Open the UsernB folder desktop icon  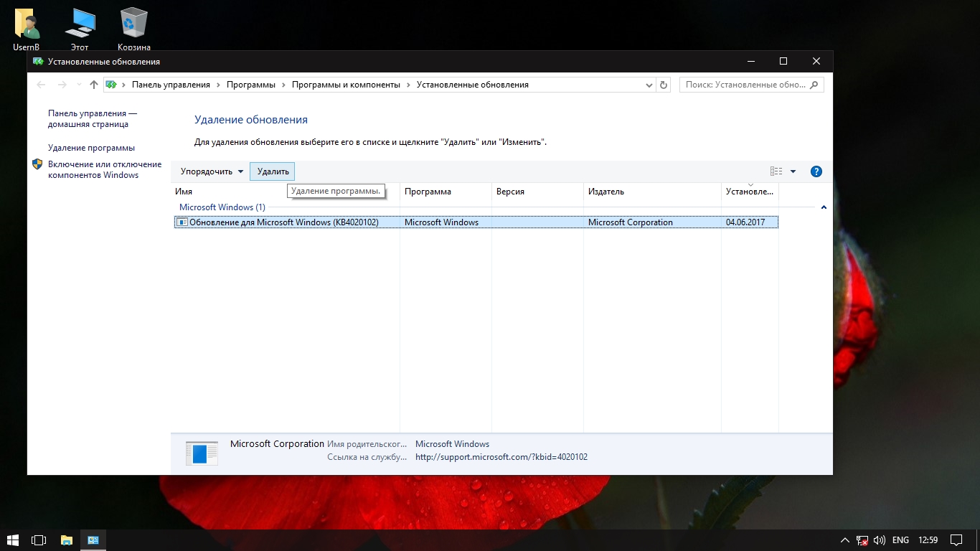27,29
